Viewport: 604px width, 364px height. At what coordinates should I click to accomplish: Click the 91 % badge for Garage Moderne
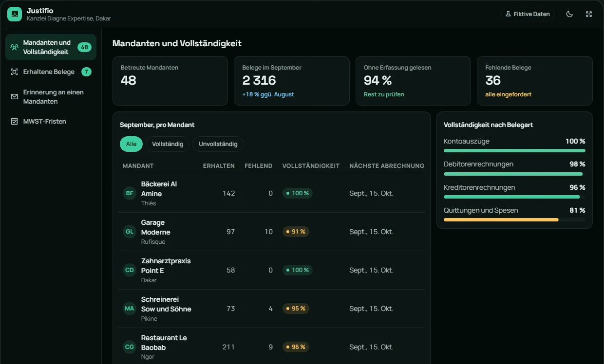click(296, 232)
